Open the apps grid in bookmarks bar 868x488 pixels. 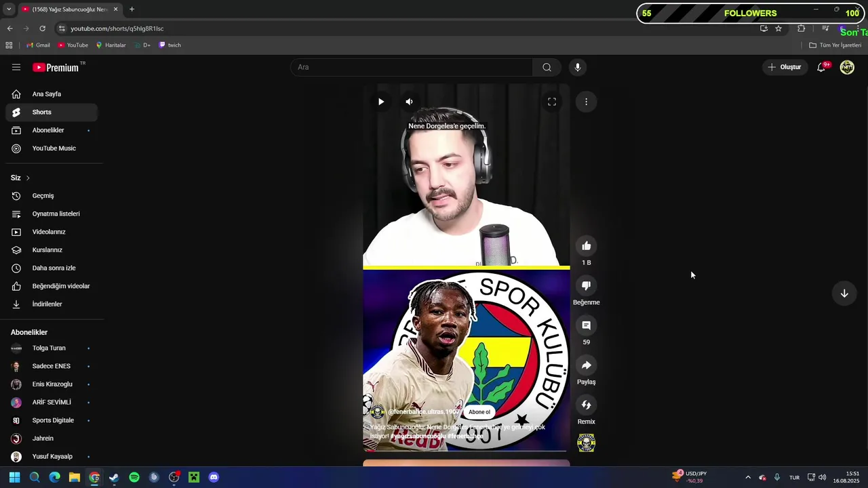click(9, 45)
